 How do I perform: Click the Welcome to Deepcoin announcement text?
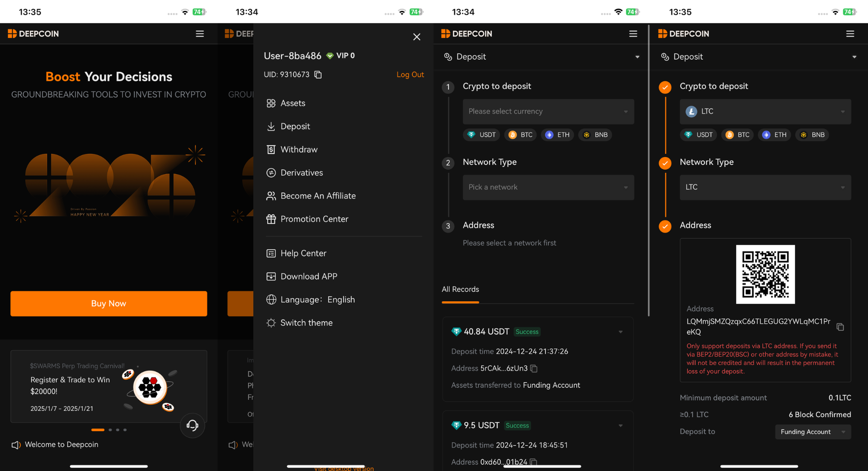(x=61, y=445)
